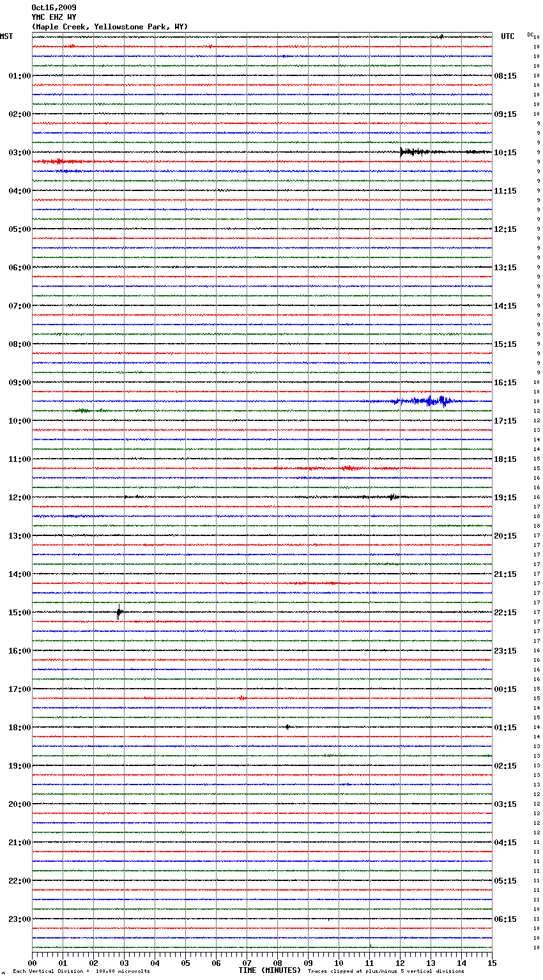Image resolution: width=543 pixels, height=980 pixels.
Task: Click the date label Oct16,2009
Action: [x=54, y=8]
